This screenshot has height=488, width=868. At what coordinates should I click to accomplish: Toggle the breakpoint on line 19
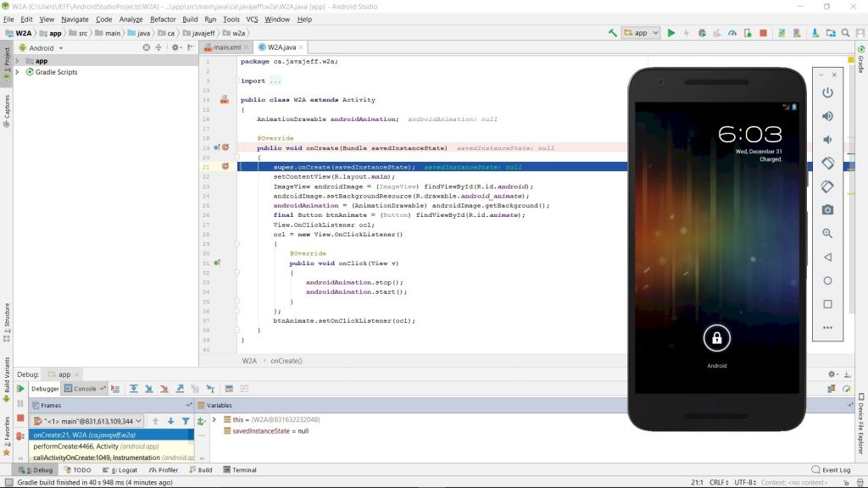coord(225,147)
